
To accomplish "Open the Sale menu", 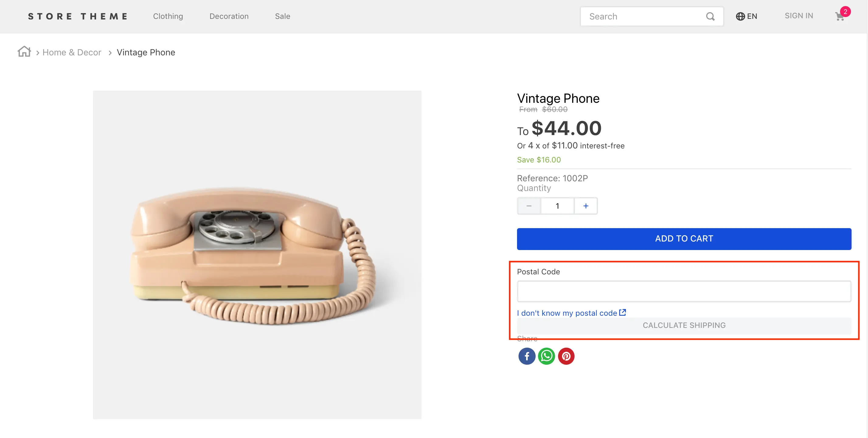I will point(283,16).
